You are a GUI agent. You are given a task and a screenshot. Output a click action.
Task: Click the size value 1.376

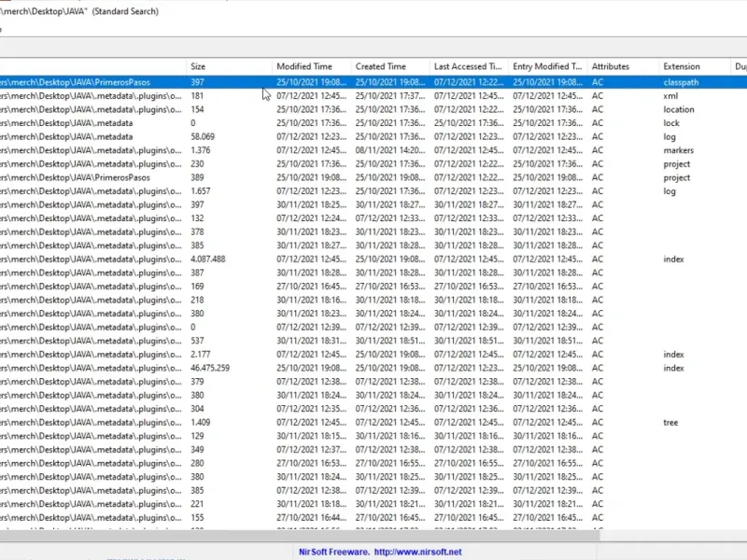(200, 150)
